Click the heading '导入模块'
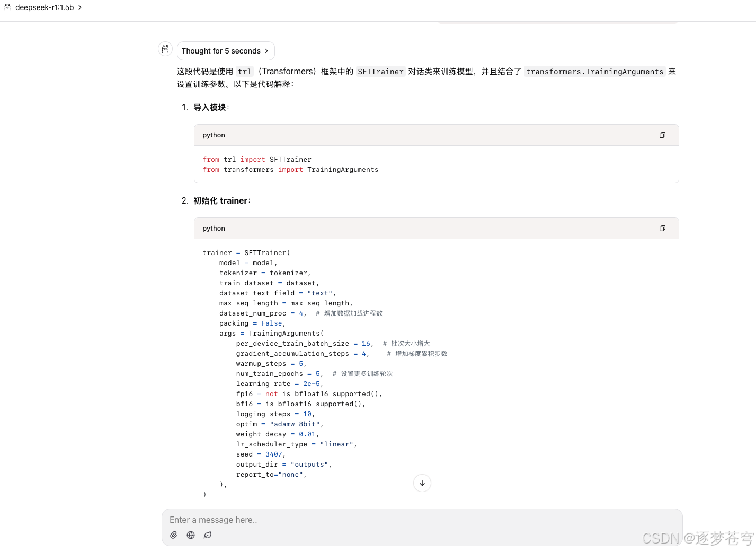 pos(210,108)
